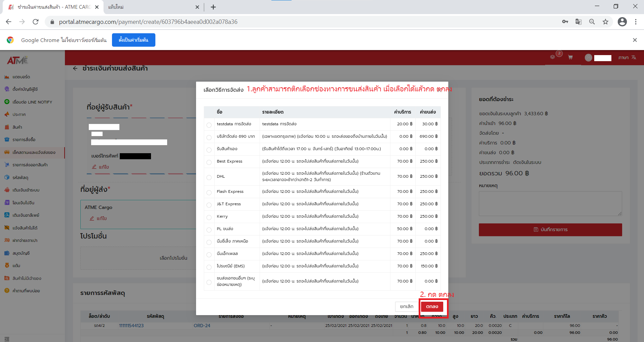Choose the Flash Express radio option
Viewport: 644px width, 342px height.
[x=209, y=193]
